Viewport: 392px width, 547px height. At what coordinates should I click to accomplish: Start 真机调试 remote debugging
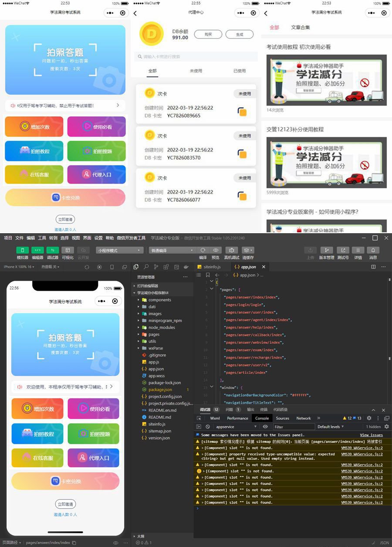coord(231,250)
